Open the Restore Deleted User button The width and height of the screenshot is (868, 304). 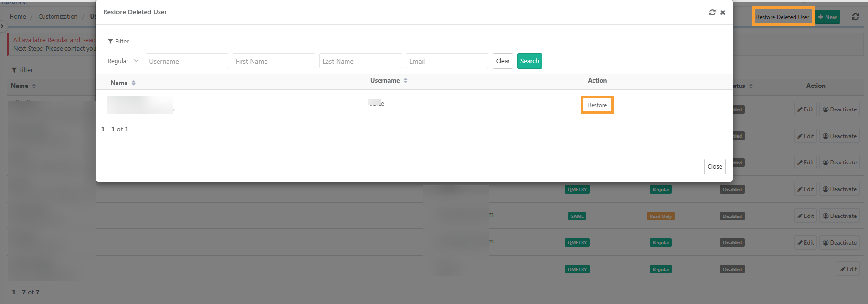(783, 17)
